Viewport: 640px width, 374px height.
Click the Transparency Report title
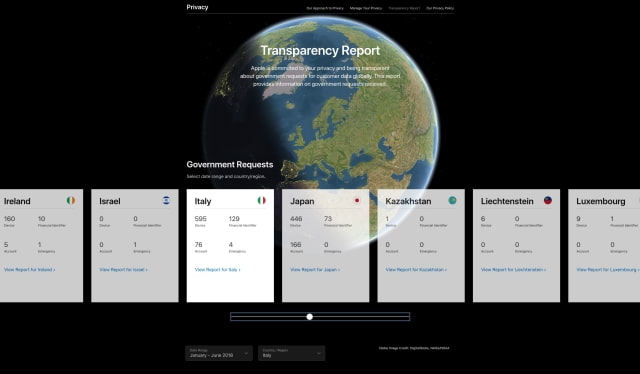click(x=320, y=50)
